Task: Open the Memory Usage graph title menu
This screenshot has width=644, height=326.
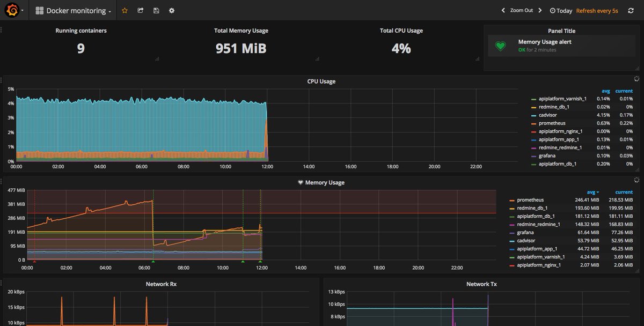Action: (325, 183)
